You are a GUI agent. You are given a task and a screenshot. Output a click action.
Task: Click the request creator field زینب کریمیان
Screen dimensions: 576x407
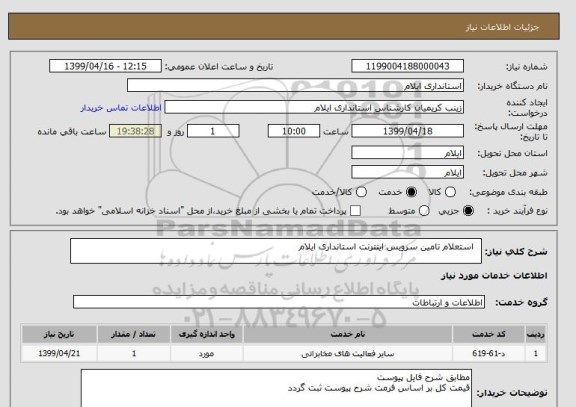[314, 108]
